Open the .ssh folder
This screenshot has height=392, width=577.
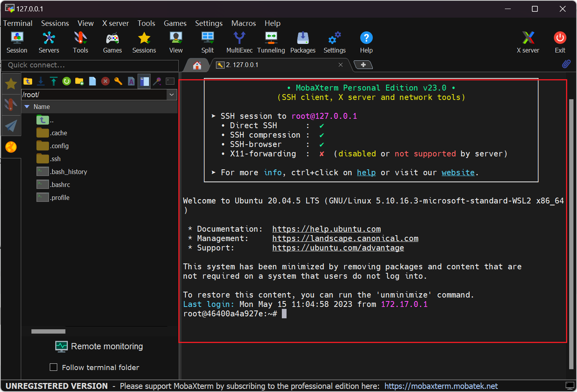pyautogui.click(x=55, y=159)
